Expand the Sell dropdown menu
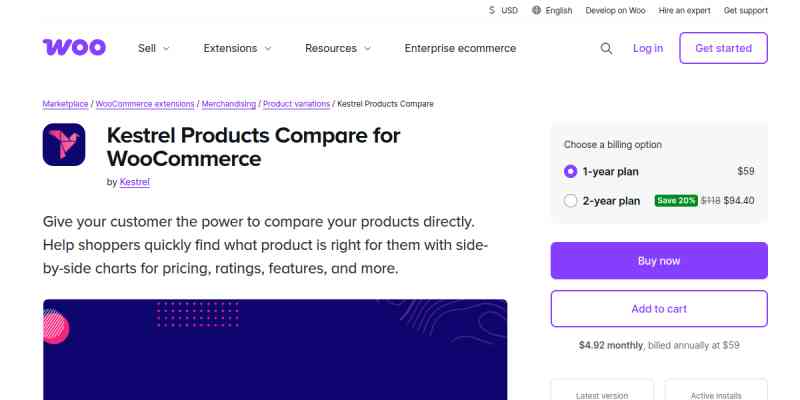 153,48
